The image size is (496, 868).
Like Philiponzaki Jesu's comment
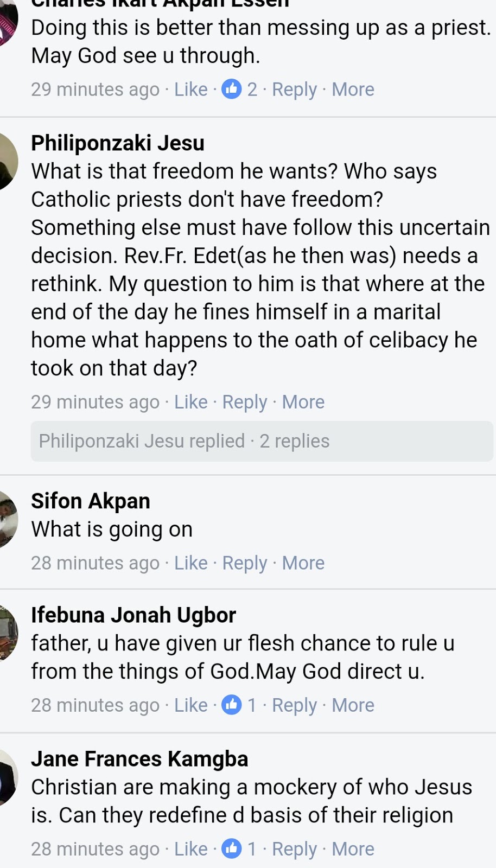[190, 402]
